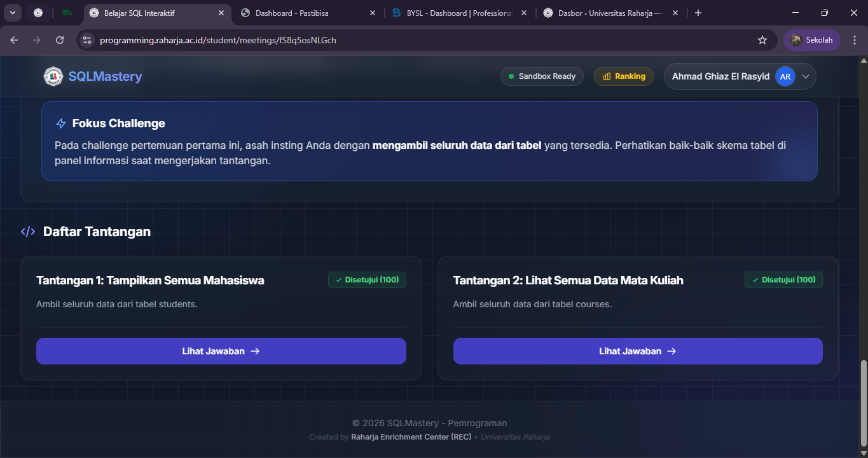Go back to the previous page
The width and height of the screenshot is (868, 458).
14,40
